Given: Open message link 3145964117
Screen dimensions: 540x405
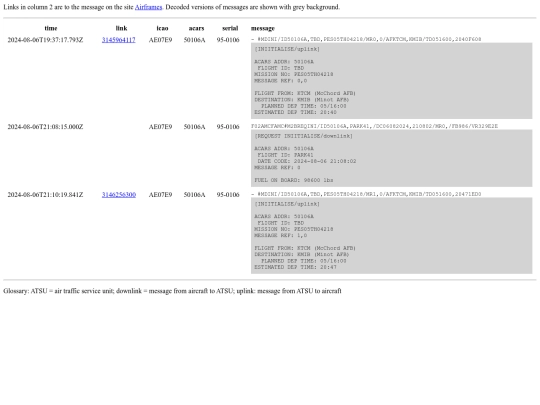Looking at the screenshot, I should (x=118, y=40).
